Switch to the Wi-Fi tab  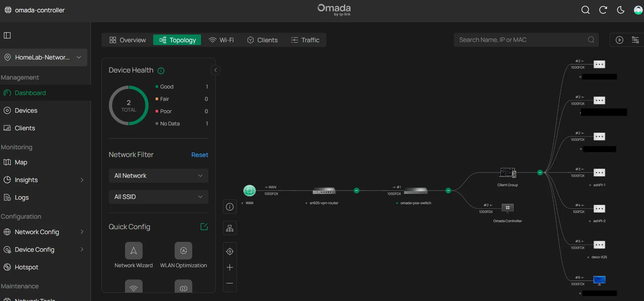(221, 40)
